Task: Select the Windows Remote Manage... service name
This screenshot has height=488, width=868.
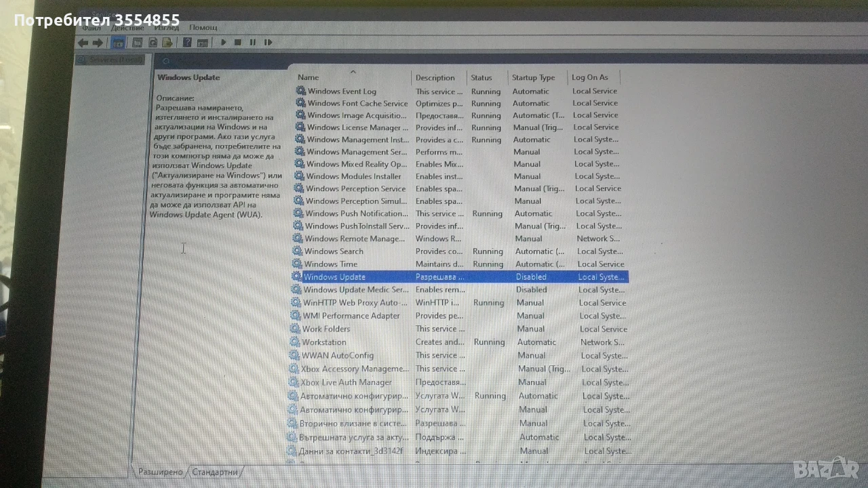Action: point(355,239)
